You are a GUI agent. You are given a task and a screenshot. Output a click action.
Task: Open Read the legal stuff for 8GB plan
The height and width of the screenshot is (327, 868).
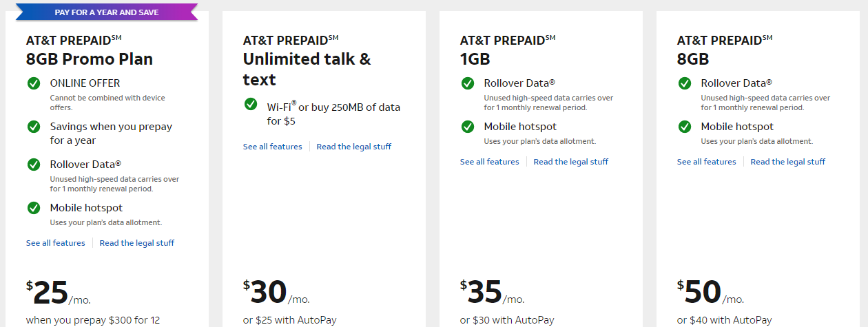point(788,162)
